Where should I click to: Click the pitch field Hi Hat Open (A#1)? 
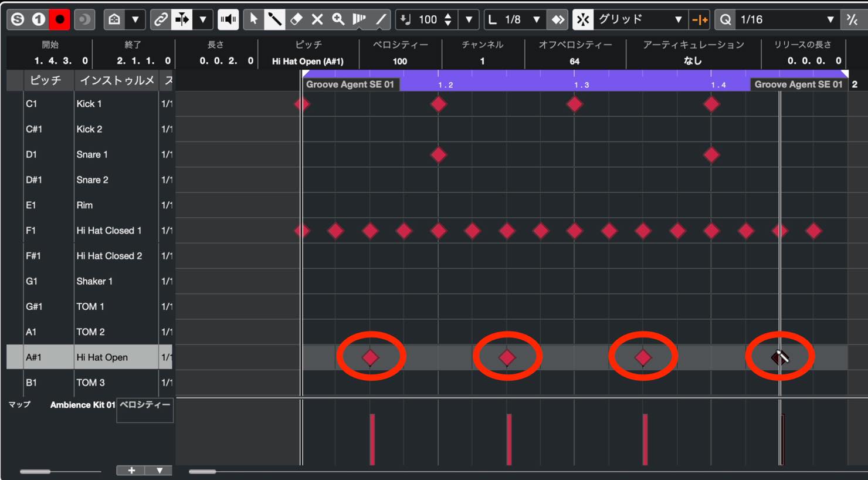[x=308, y=61]
